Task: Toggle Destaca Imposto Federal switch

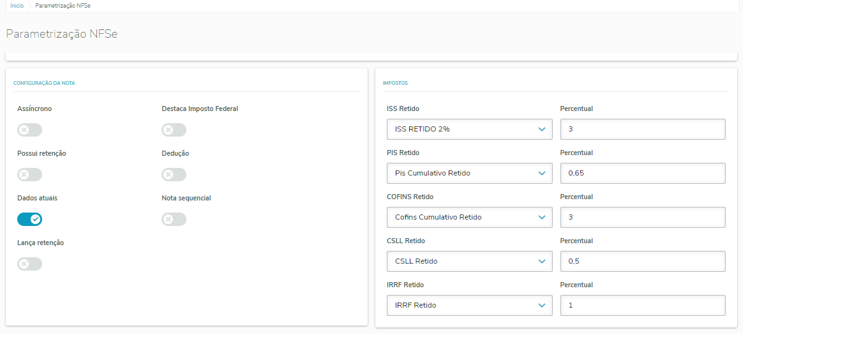Action: [174, 130]
